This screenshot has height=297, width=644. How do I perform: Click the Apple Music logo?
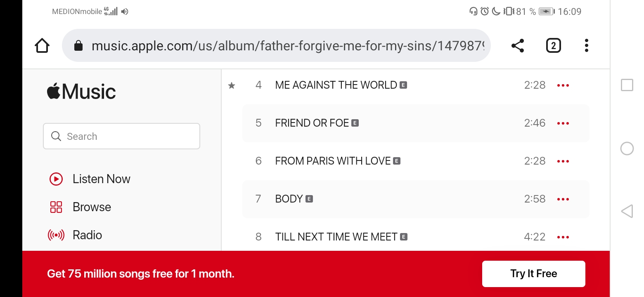coord(81,91)
